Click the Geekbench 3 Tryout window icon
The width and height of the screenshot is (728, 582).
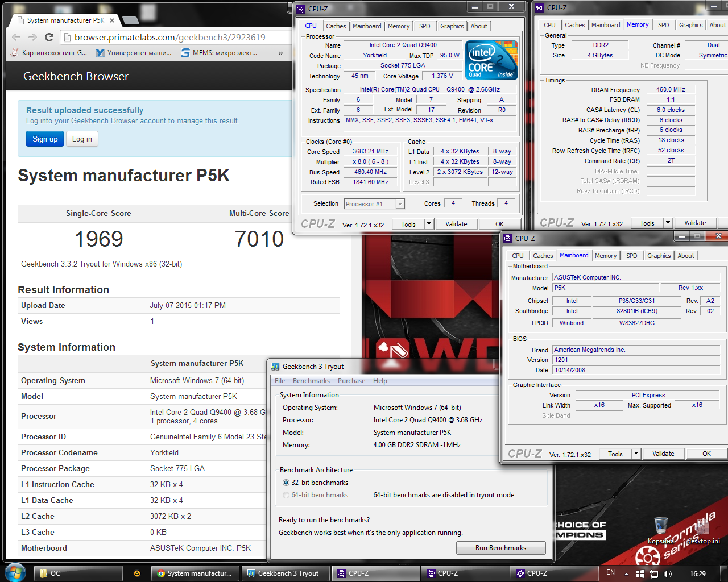point(275,367)
